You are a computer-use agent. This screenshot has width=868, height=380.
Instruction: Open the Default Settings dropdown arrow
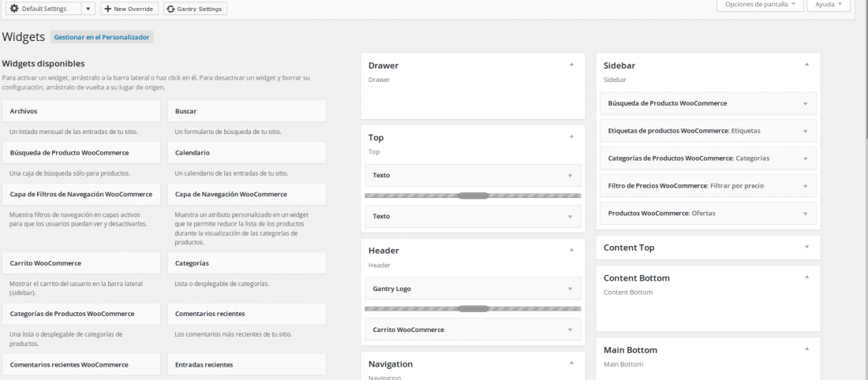tap(88, 9)
